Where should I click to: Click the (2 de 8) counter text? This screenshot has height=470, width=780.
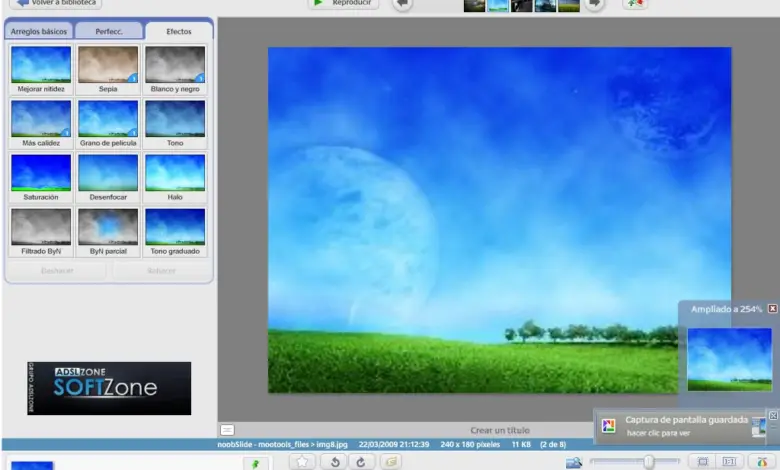point(553,444)
